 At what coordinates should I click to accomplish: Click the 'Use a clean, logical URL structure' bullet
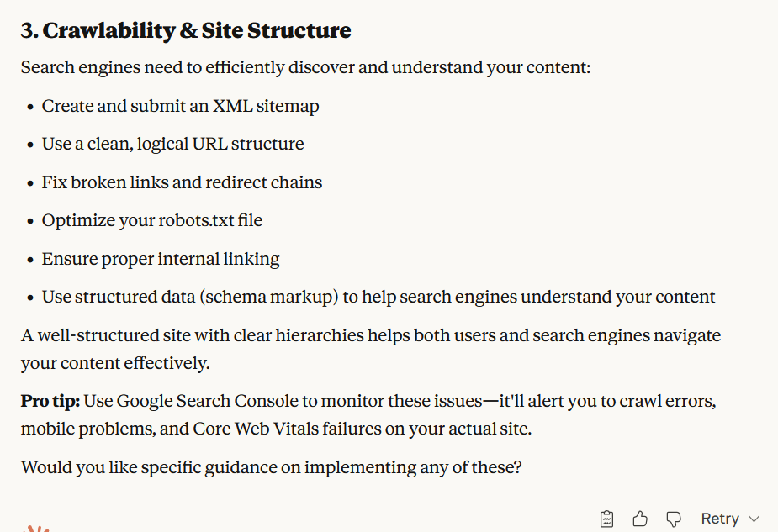click(x=172, y=144)
